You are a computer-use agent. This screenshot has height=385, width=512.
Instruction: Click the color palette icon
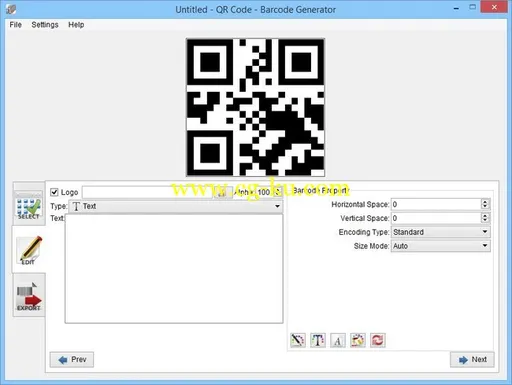point(358,340)
